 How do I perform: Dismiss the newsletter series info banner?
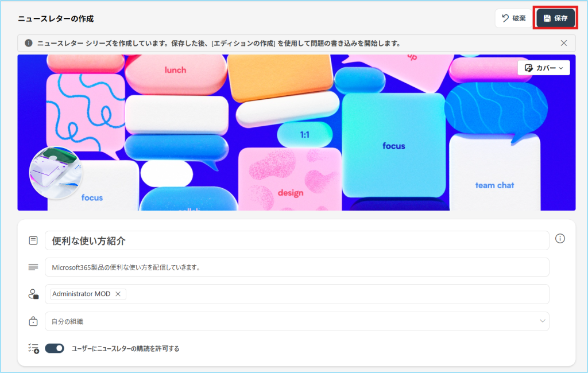tap(564, 43)
